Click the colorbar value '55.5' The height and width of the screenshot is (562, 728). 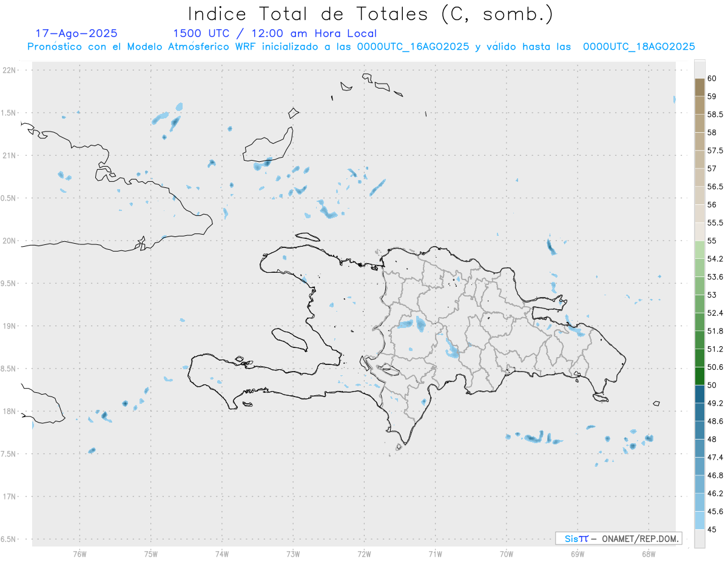715,223
